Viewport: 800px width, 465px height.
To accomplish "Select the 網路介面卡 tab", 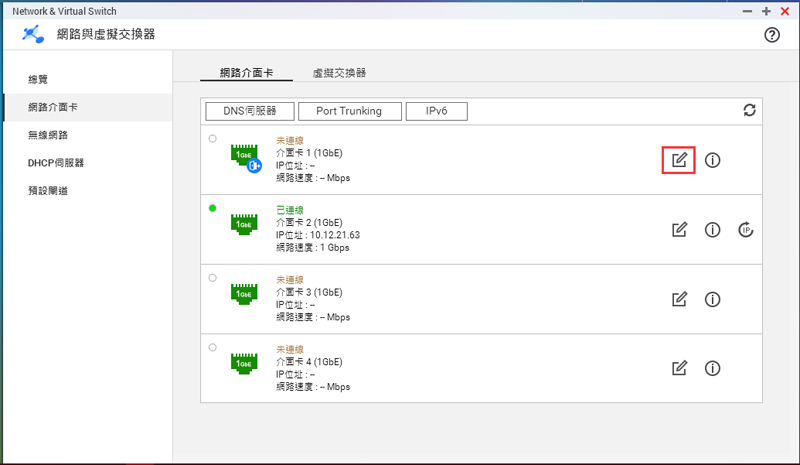I will pyautogui.click(x=249, y=73).
